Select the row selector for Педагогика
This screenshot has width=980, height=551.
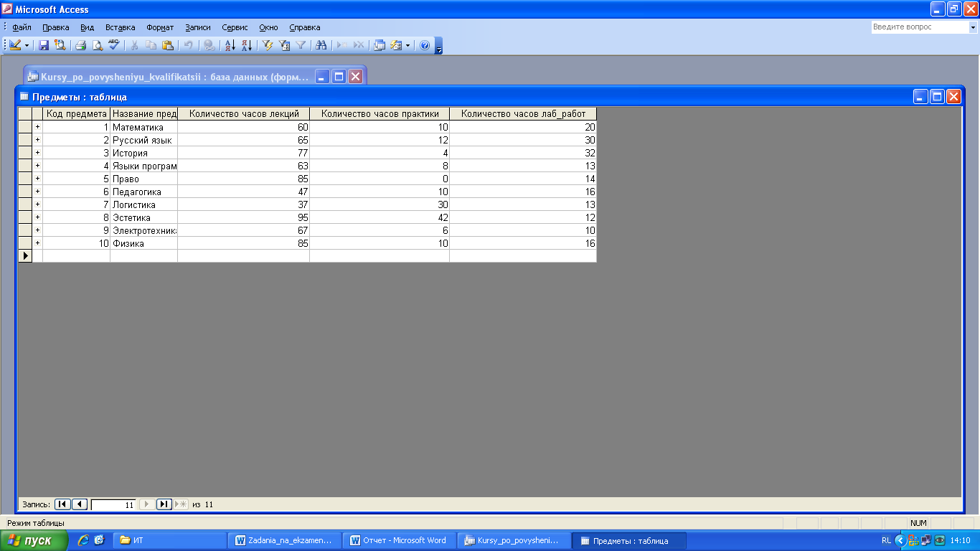tap(25, 192)
